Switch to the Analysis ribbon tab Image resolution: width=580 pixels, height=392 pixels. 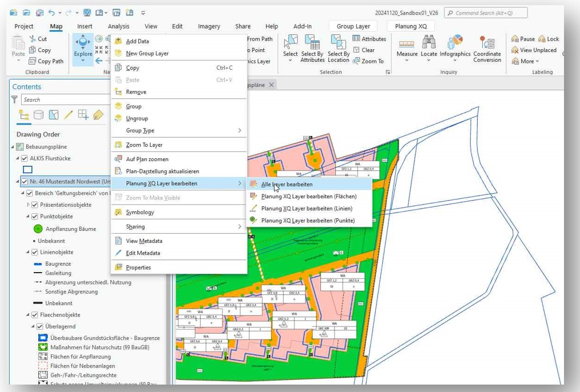[x=118, y=26]
